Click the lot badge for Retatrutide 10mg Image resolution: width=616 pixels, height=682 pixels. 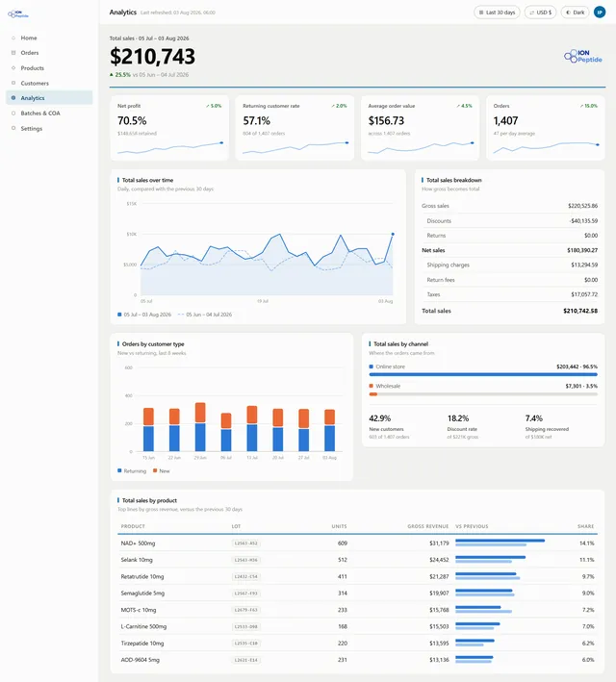[x=246, y=576]
